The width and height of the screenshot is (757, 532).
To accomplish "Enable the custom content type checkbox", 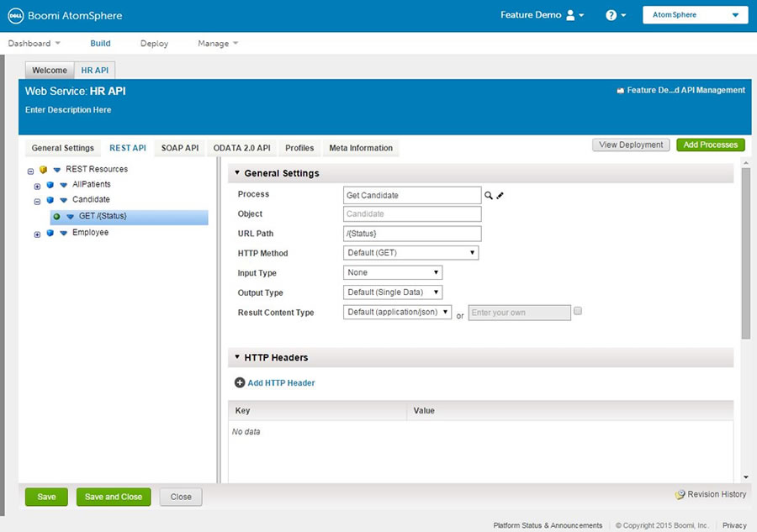I will pyautogui.click(x=577, y=311).
